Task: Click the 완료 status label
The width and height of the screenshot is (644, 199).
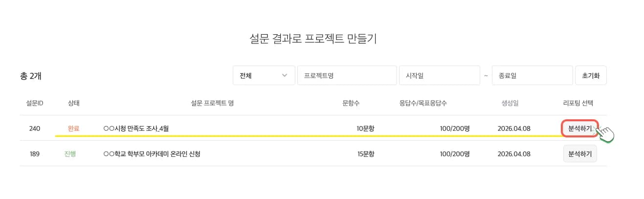Action: [74, 129]
